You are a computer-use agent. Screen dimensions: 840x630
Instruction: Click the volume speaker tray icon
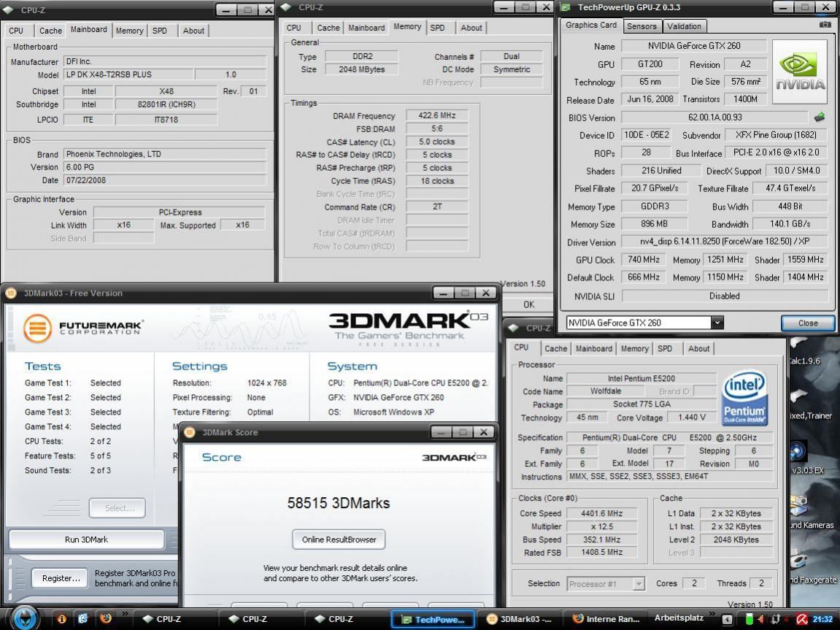[762, 619]
